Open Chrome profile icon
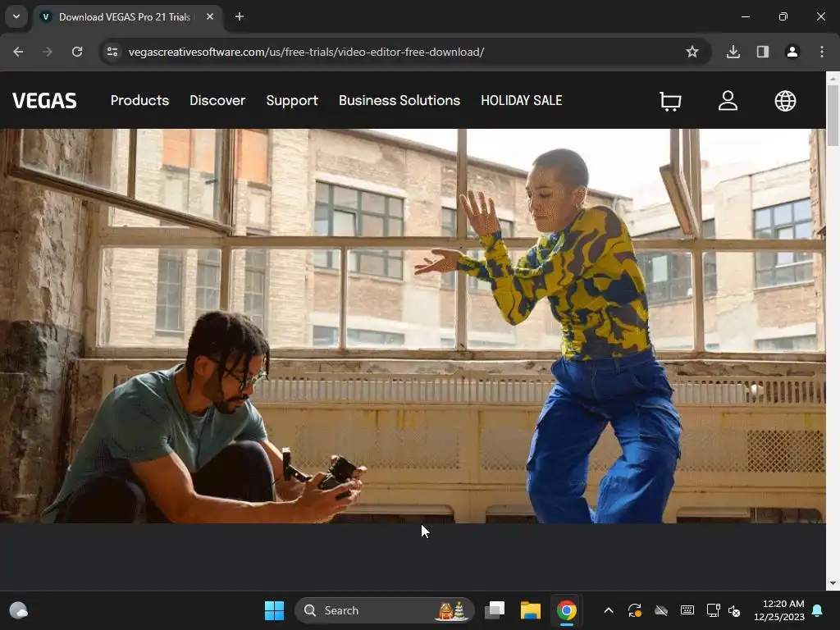The height and width of the screenshot is (630, 840). click(792, 52)
